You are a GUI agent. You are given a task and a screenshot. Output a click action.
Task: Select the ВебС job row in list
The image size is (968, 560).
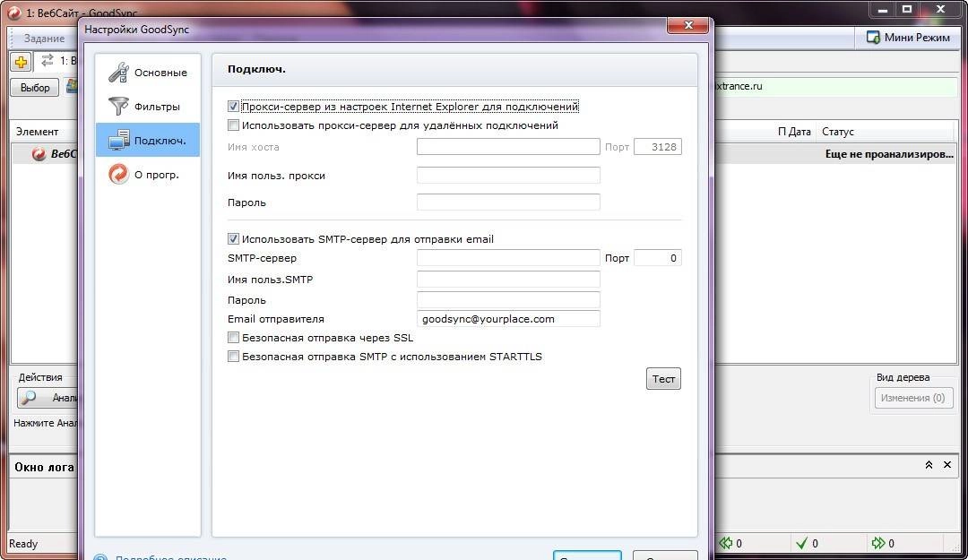coord(46,154)
